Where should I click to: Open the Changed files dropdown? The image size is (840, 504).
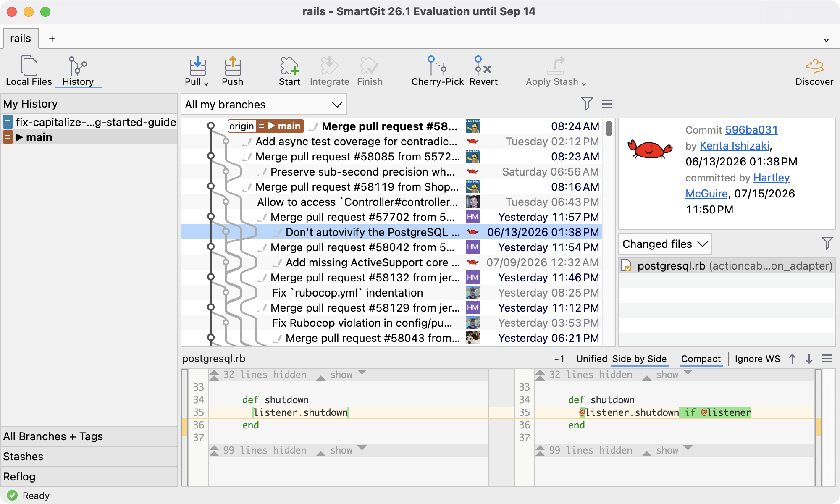click(665, 244)
